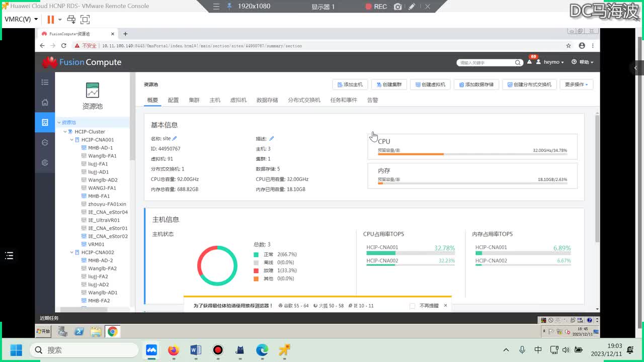Click VMRC fullscreen icon

(x=85, y=20)
